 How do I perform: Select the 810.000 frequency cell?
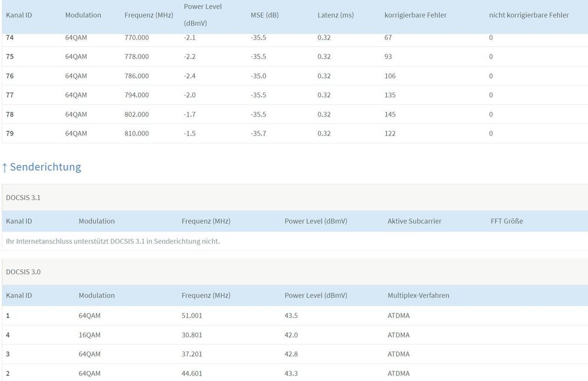tap(137, 134)
